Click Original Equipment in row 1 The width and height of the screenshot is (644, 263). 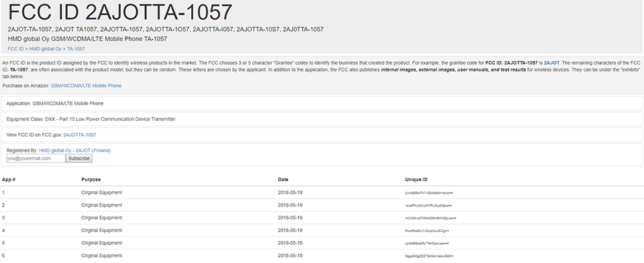(x=102, y=193)
